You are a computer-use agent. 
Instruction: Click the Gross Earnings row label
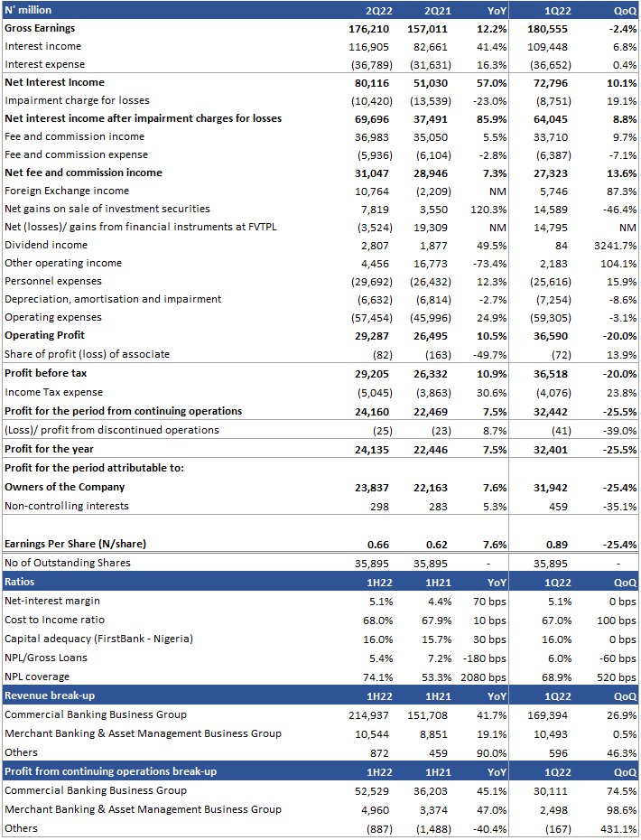point(40,28)
